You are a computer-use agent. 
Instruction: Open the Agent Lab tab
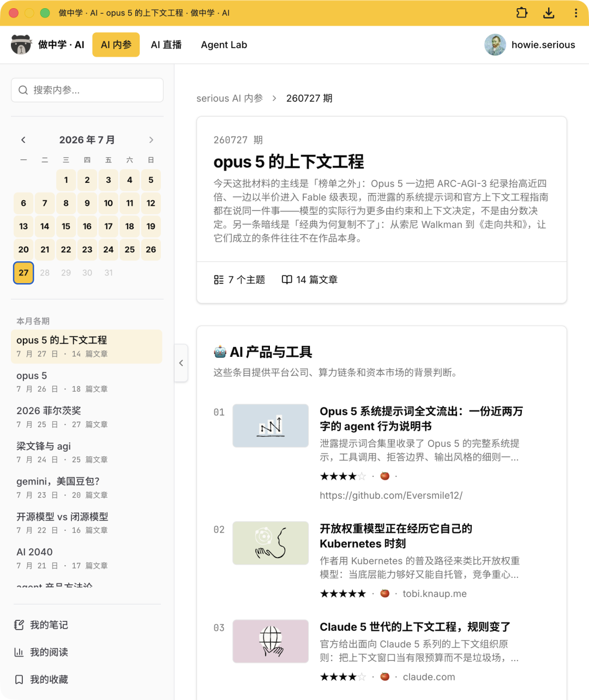pos(224,45)
